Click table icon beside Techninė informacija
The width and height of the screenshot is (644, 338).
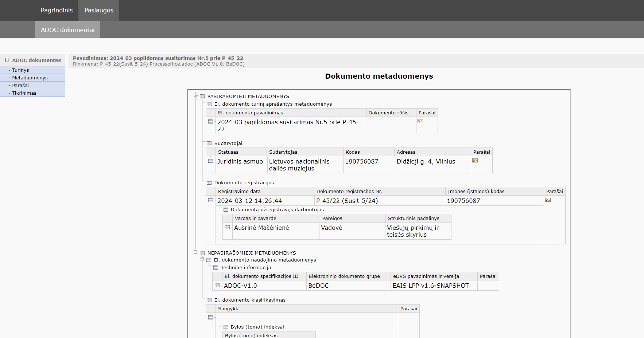point(216,268)
